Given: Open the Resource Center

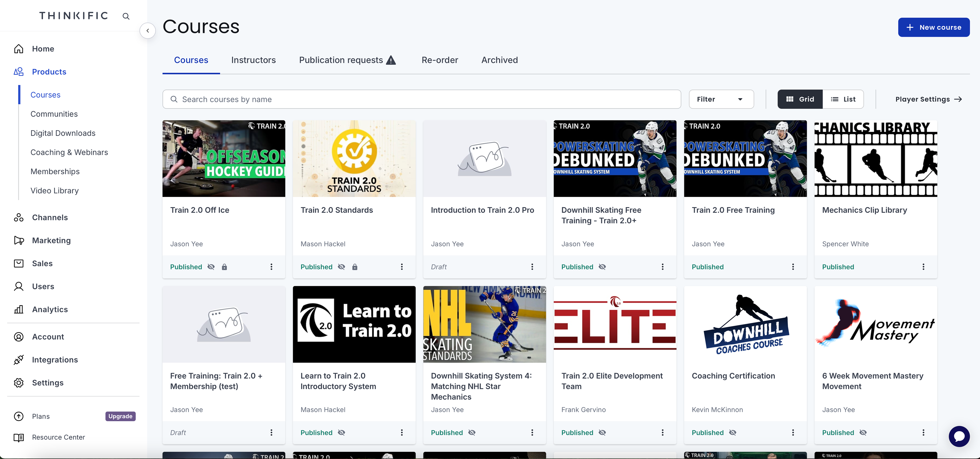Looking at the screenshot, I should (59, 437).
